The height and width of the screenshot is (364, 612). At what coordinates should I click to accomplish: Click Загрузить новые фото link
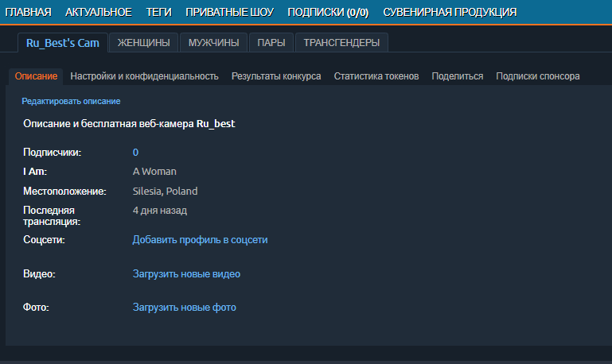point(184,308)
